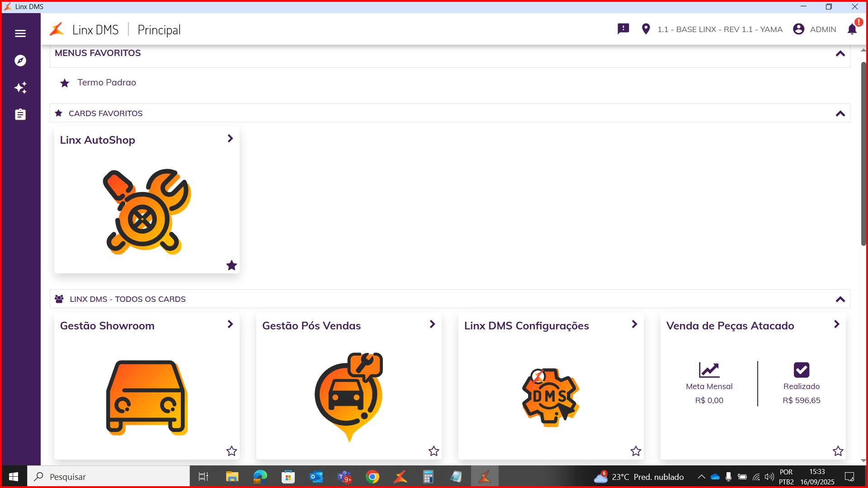
Task: Collapse the Cards Favoritos section
Action: [x=840, y=113]
